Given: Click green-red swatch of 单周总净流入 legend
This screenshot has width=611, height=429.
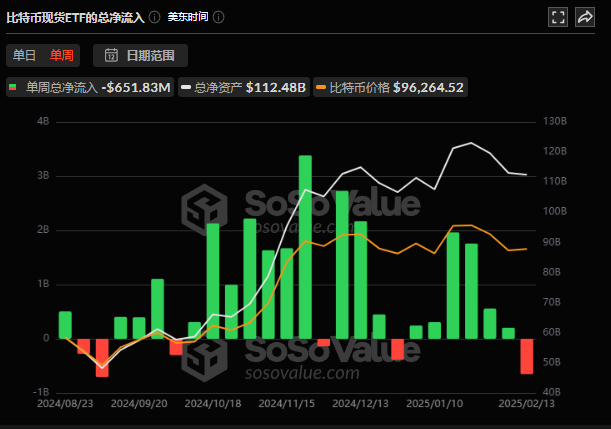Looking at the screenshot, I should tap(13, 87).
